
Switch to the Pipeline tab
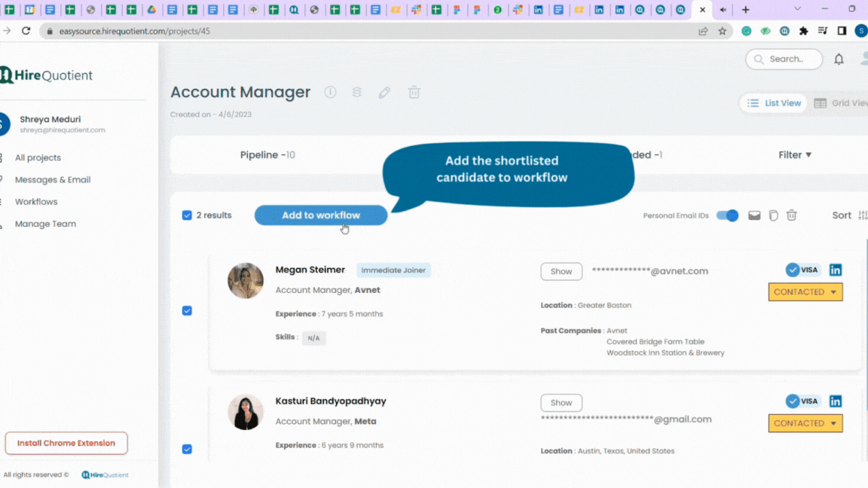click(x=267, y=155)
